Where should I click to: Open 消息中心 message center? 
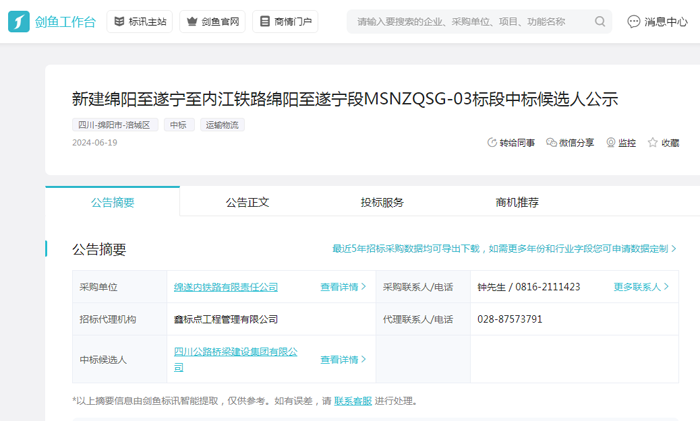tap(657, 21)
